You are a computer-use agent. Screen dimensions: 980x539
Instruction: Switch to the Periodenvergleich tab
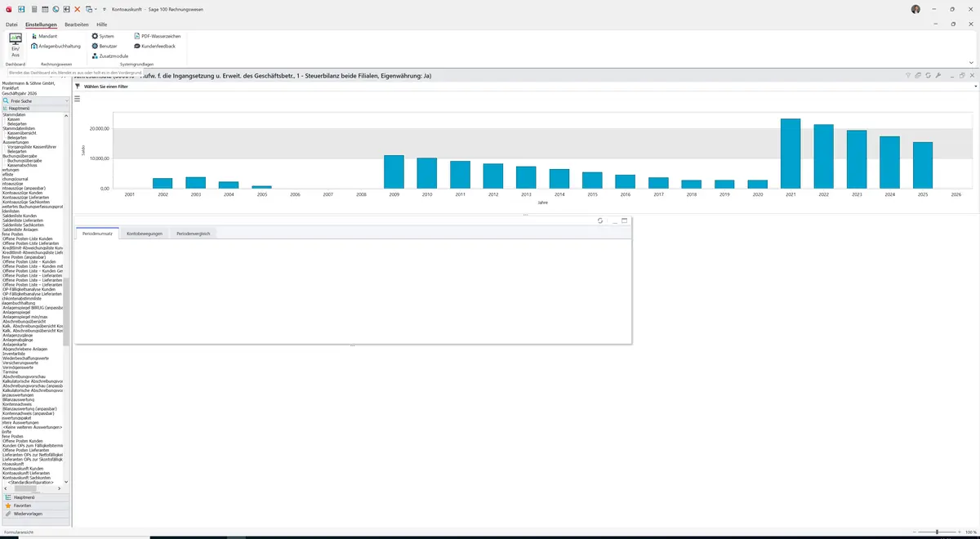[x=194, y=234]
